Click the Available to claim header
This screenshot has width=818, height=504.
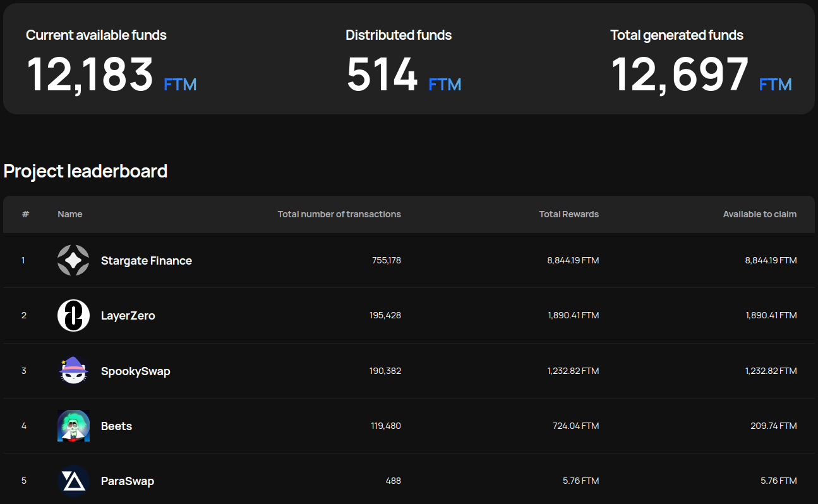click(x=760, y=214)
